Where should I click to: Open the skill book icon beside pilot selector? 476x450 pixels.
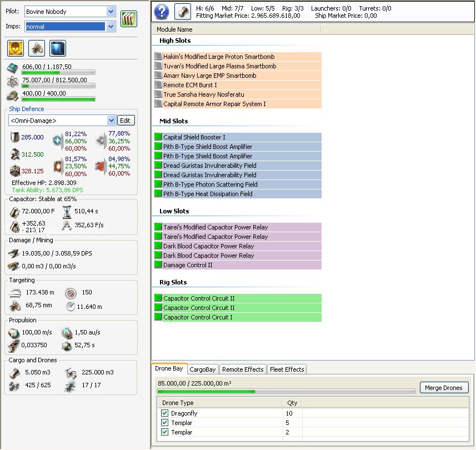click(x=129, y=19)
